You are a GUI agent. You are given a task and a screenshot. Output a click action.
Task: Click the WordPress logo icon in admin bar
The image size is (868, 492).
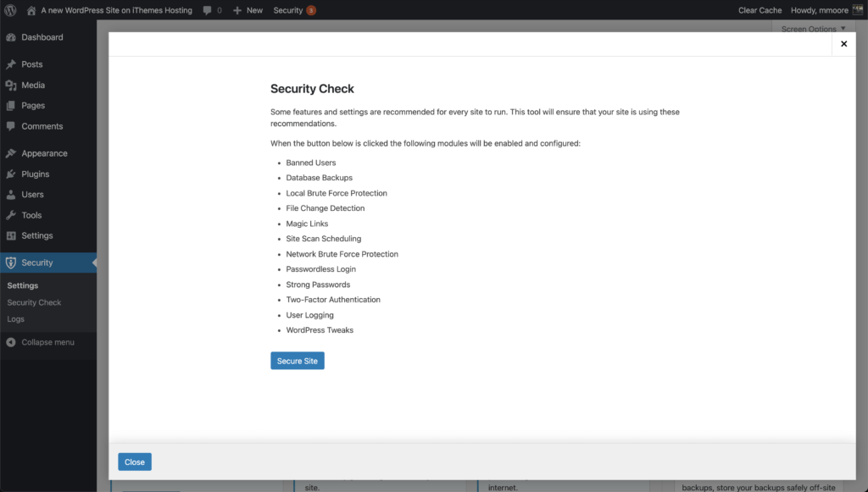[x=10, y=10]
